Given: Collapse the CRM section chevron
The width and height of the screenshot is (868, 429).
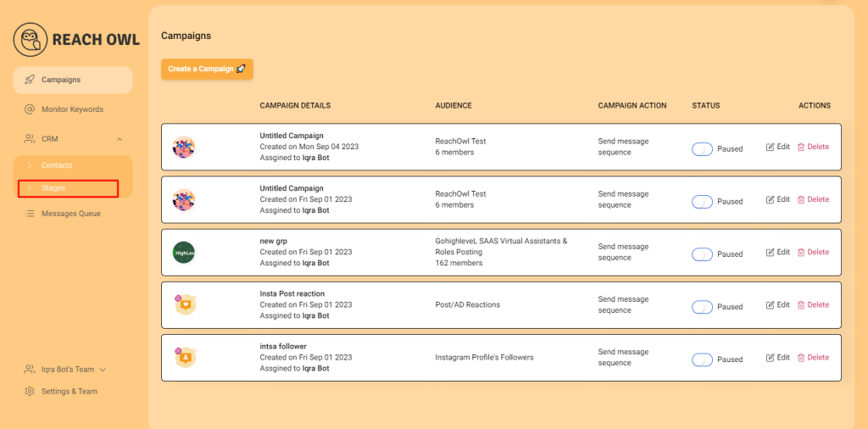Looking at the screenshot, I should click(120, 139).
